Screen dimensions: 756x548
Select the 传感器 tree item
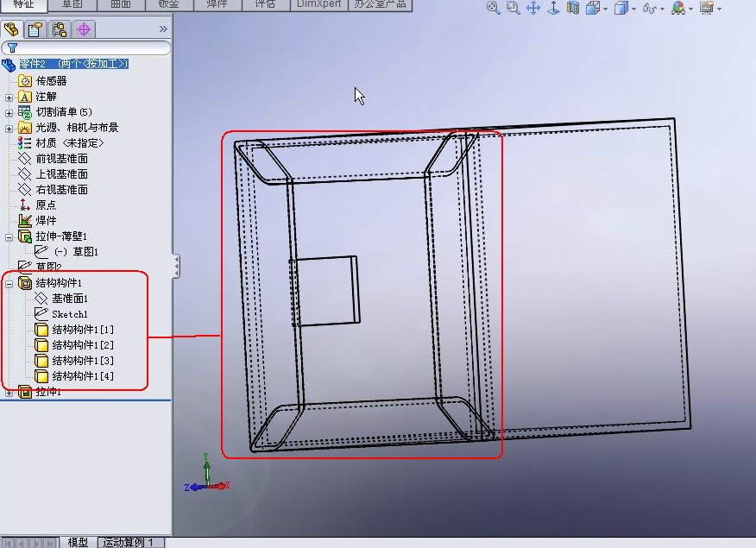click(51, 81)
